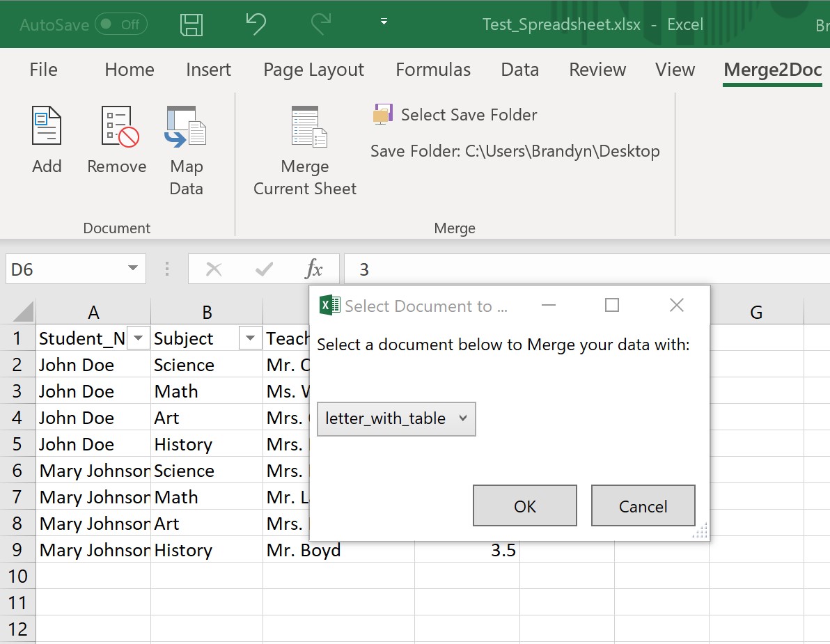Viewport: 830px width, 644px height.
Task: Switch to the Home tab
Action: 129,70
